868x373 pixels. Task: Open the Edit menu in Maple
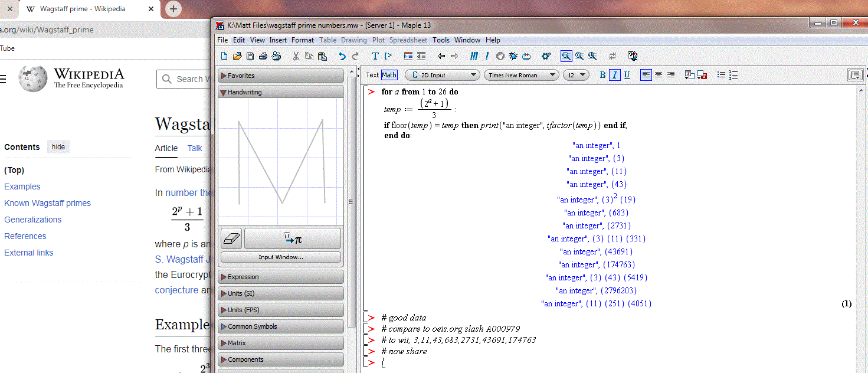pos(239,40)
